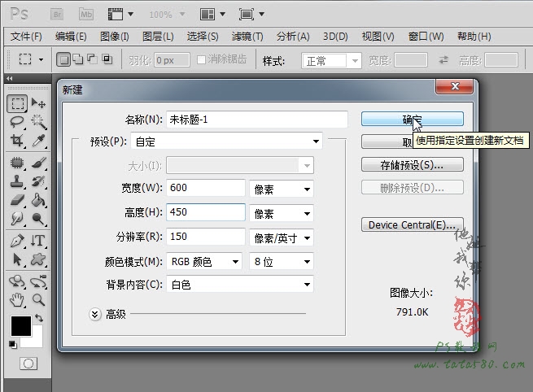Image resolution: width=533 pixels, height=392 pixels.
Task: Select the 3D Object Rotate tool
Action: [17, 281]
